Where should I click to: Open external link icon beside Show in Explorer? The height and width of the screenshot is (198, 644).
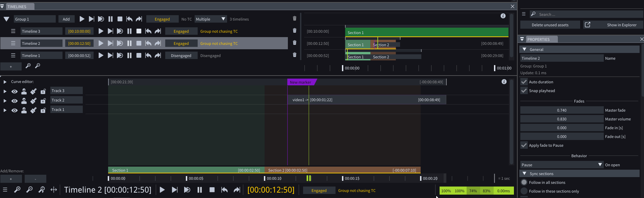[x=588, y=25]
